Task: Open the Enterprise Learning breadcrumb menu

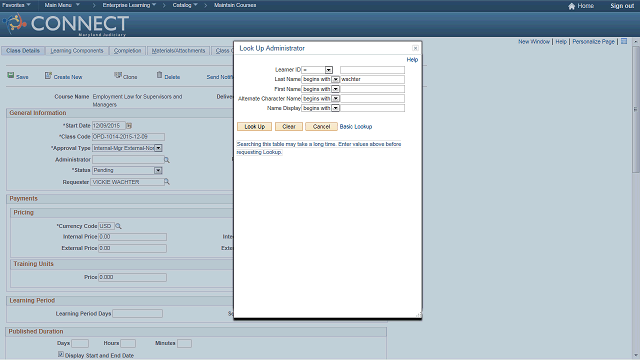Action: coord(129,5)
